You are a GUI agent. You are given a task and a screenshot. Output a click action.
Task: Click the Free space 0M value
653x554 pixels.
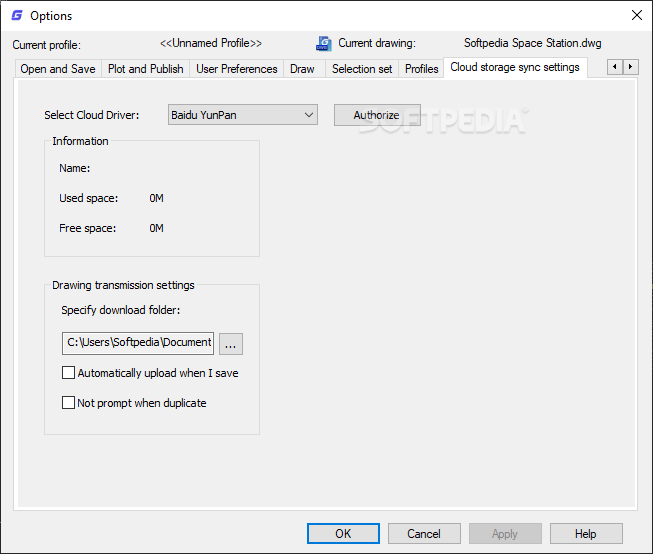coord(156,228)
